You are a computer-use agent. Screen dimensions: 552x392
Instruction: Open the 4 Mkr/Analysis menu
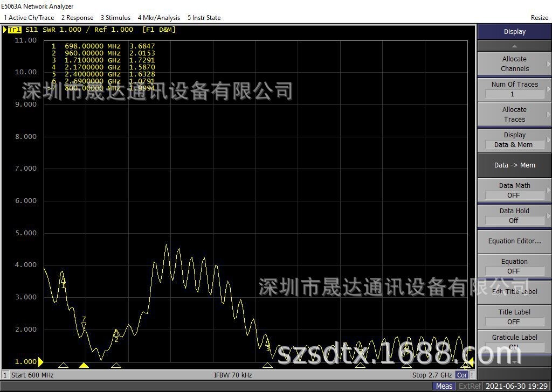click(159, 18)
